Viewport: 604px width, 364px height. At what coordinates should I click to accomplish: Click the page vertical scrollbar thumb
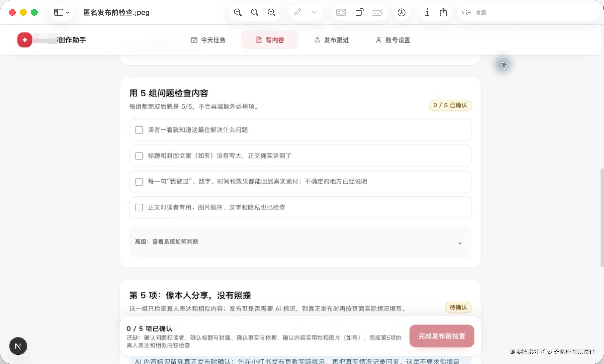[602, 217]
